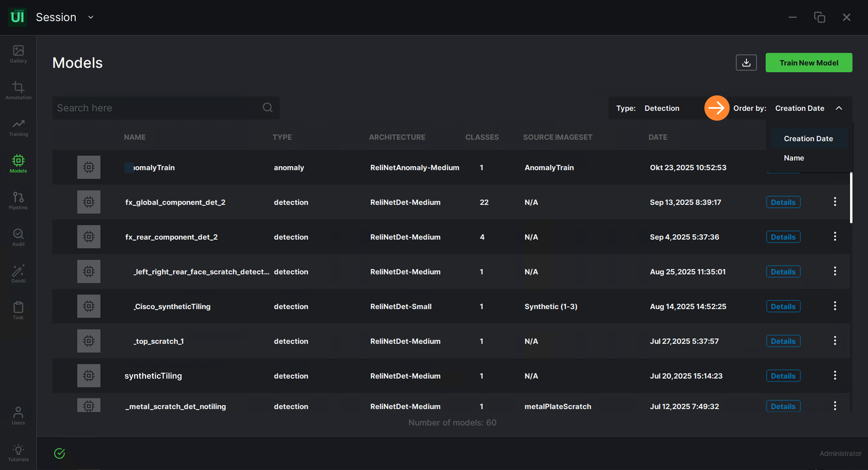Open the Users sidebar icon
Image resolution: width=868 pixels, height=470 pixels.
pos(18,415)
